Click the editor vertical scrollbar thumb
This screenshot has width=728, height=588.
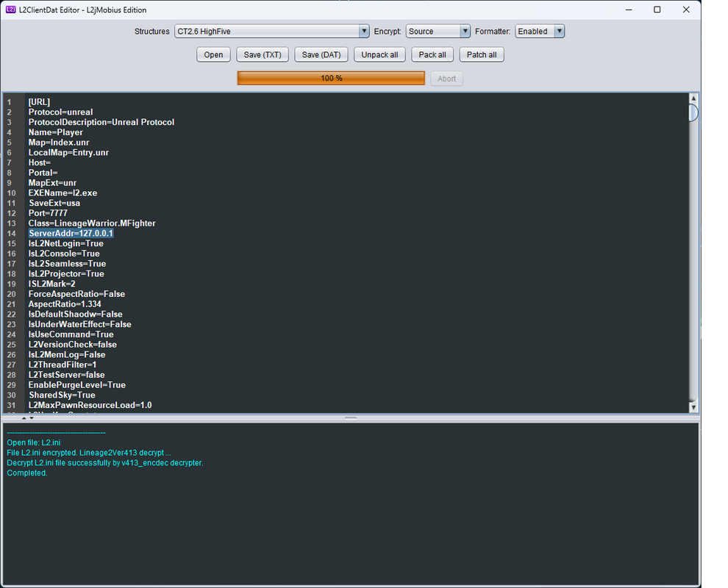coord(693,112)
